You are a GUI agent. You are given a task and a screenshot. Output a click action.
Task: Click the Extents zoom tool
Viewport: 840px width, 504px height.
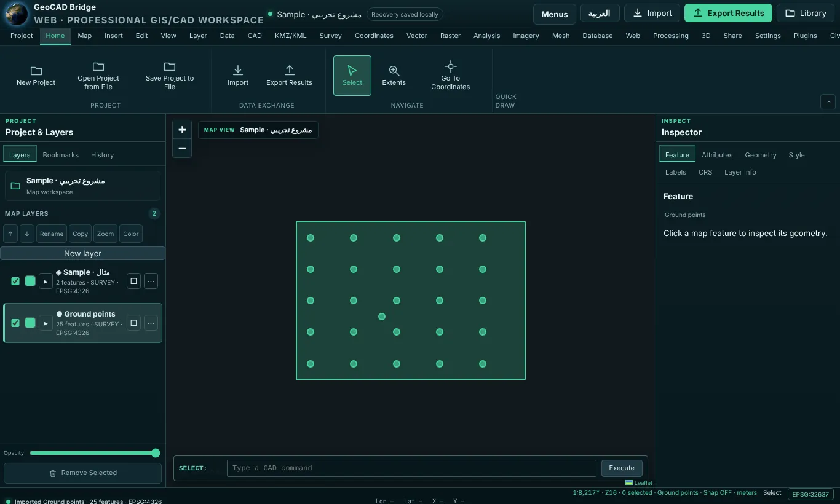394,76
